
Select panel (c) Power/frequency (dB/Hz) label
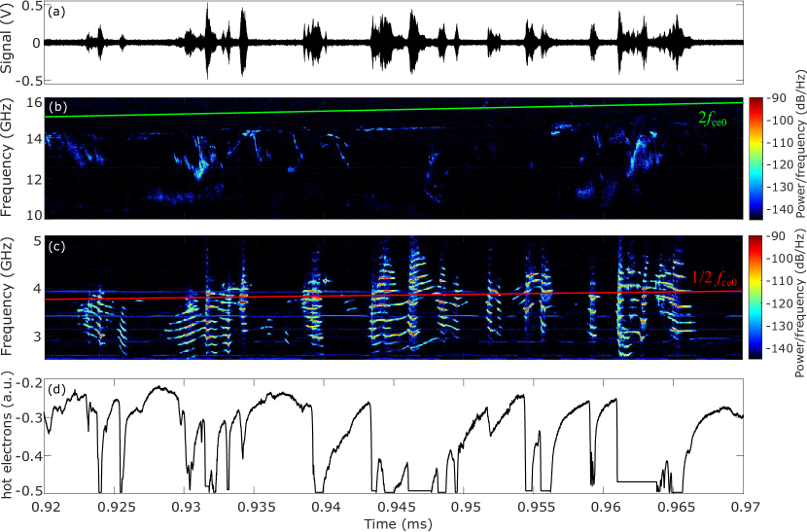(800, 301)
